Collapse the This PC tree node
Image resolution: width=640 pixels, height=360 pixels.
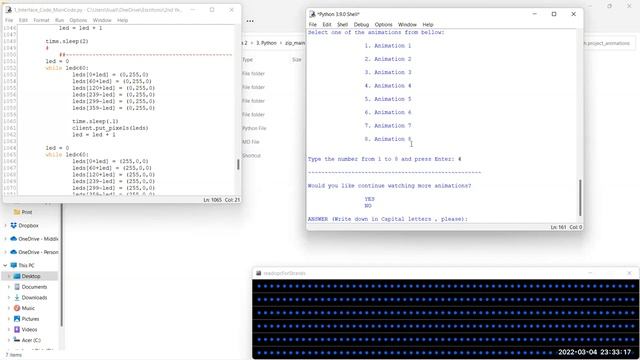pyautogui.click(x=5, y=265)
